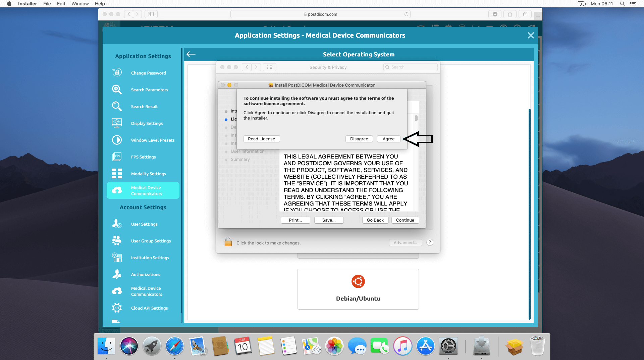The width and height of the screenshot is (644, 360).
Task: Click Security & Privacy search field
Action: [x=410, y=67]
